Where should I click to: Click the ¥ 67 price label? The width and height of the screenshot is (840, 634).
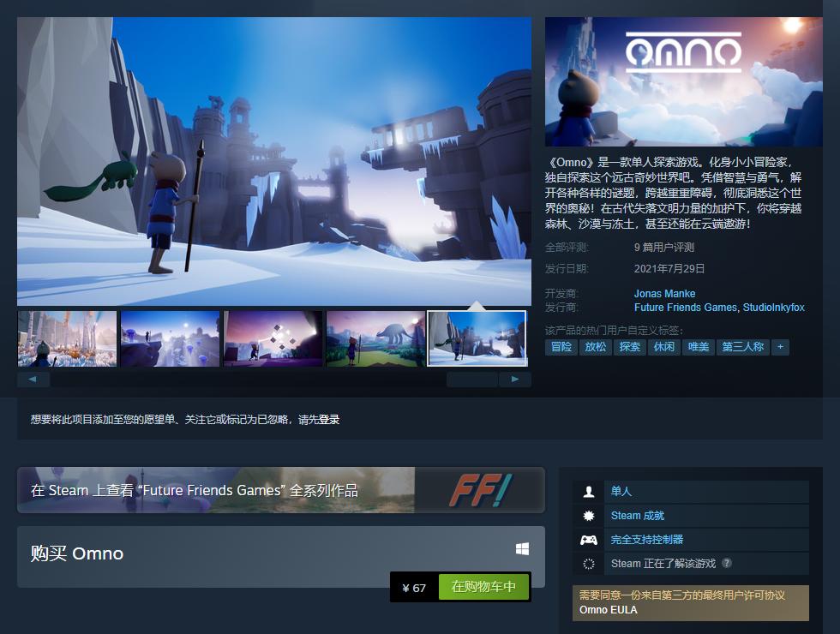point(414,588)
